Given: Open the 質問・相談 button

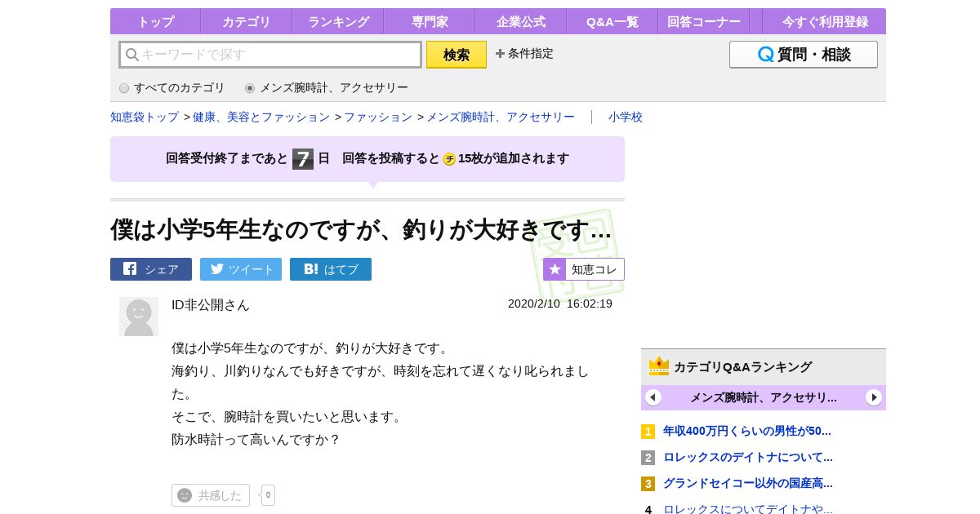Looking at the screenshot, I should pos(804,55).
